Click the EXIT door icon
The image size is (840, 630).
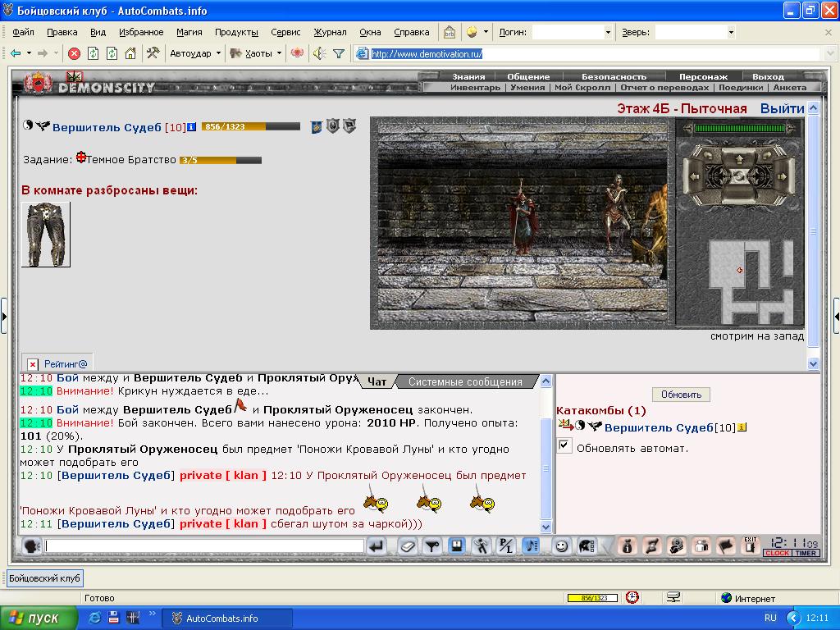point(750,545)
